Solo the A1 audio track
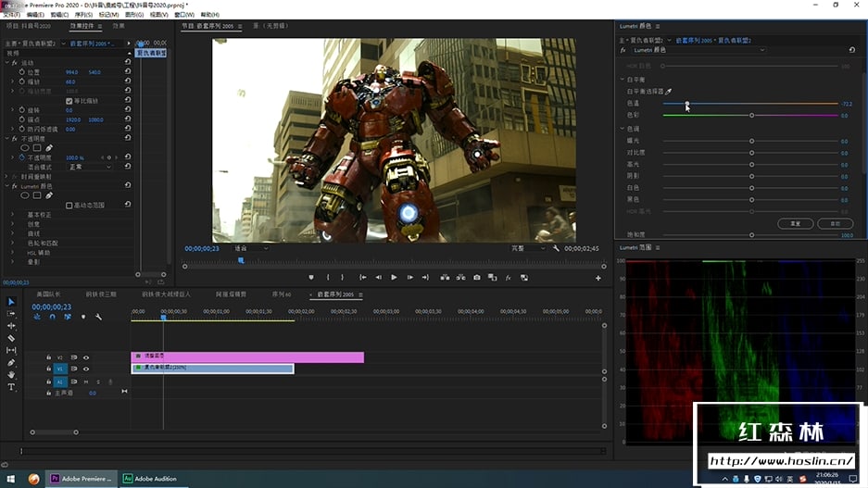868x488 pixels. coord(98,382)
